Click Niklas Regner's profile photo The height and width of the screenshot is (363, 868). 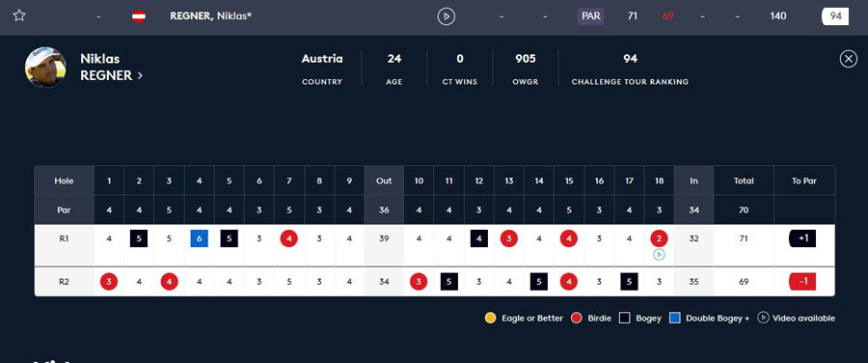pyautogui.click(x=45, y=67)
